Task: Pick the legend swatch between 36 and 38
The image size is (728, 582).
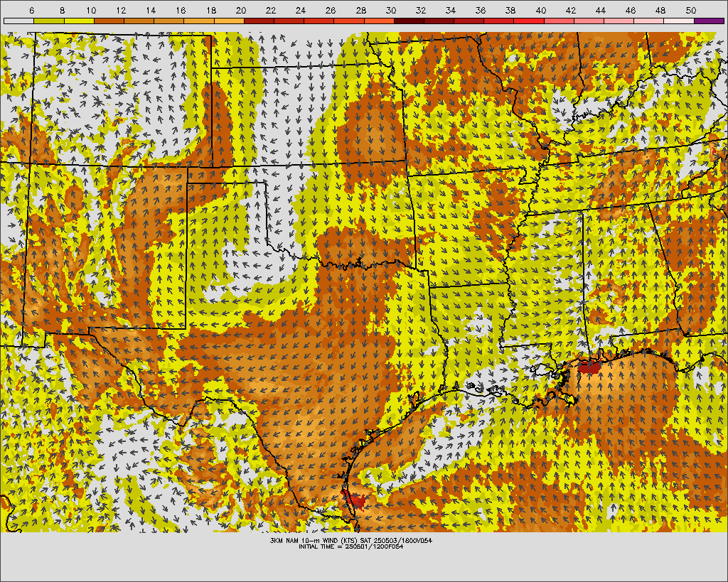Action: coord(499,21)
